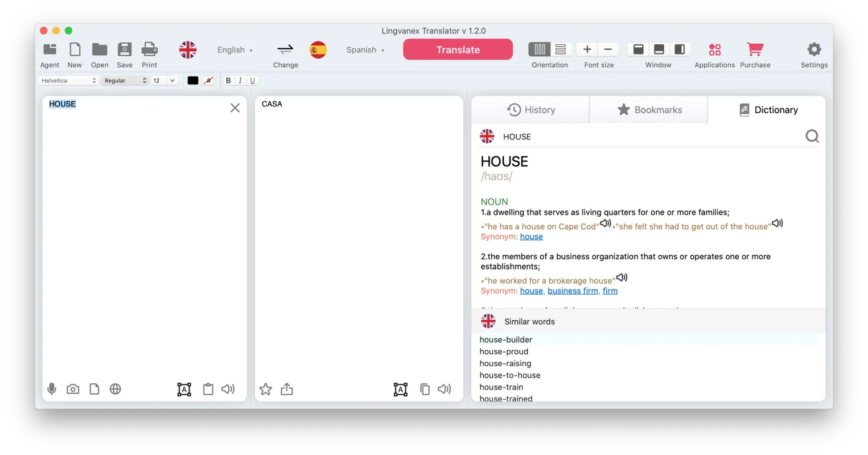This screenshot has height=455, width=868.
Task: Click the Spain flag target language icon
Action: (318, 50)
